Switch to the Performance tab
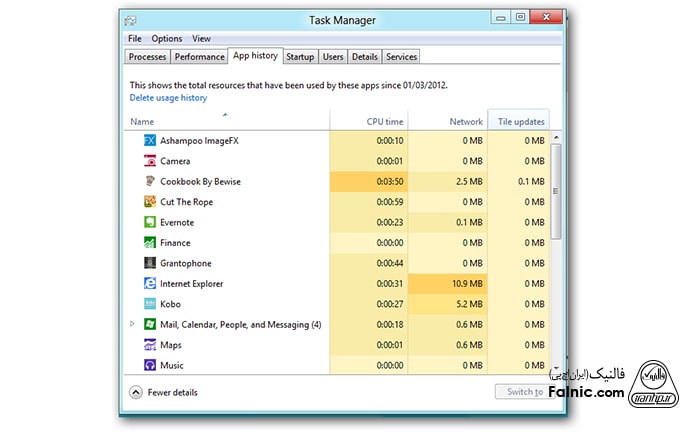The height and width of the screenshot is (432, 694). point(199,57)
